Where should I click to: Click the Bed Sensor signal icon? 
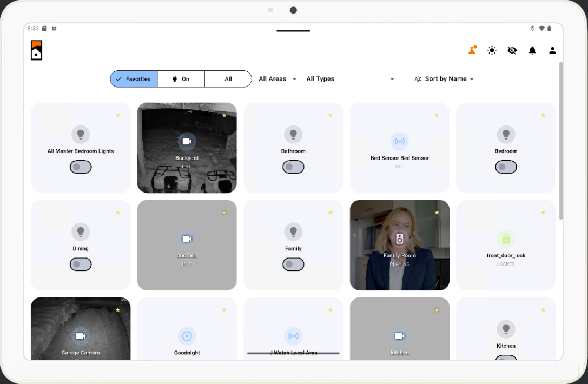coord(399,141)
